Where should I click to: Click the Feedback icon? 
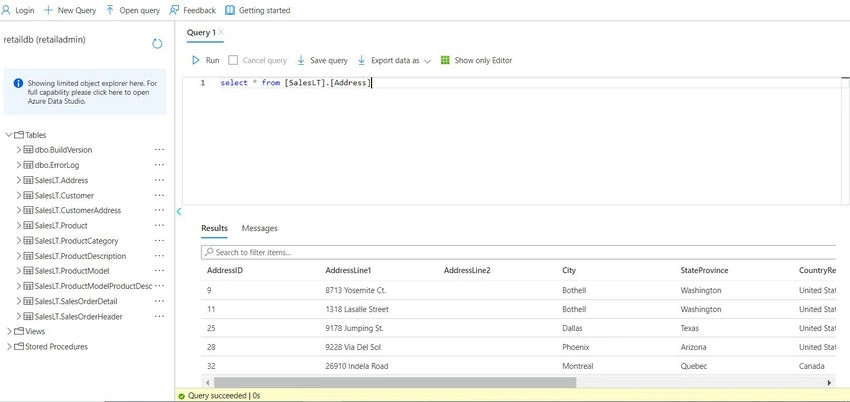[x=174, y=10]
